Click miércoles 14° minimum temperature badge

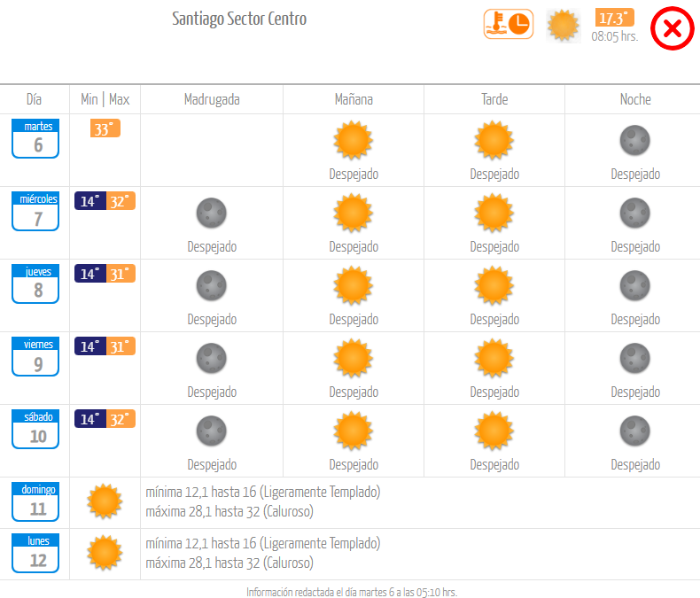pos(90,201)
